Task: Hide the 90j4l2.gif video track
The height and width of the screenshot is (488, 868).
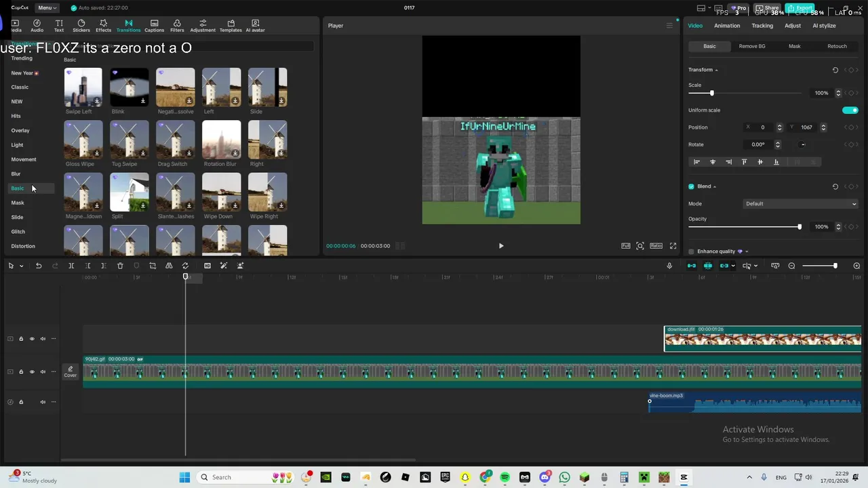Action: 32,371
